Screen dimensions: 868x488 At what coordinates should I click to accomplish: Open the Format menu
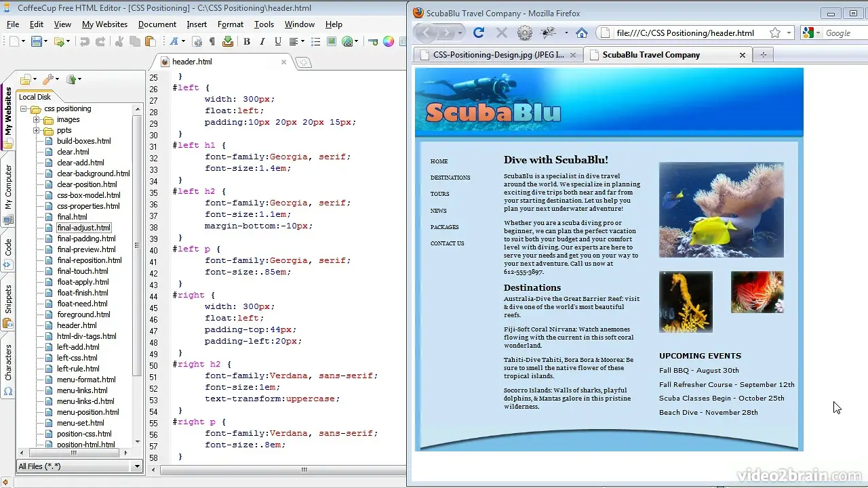click(x=231, y=24)
